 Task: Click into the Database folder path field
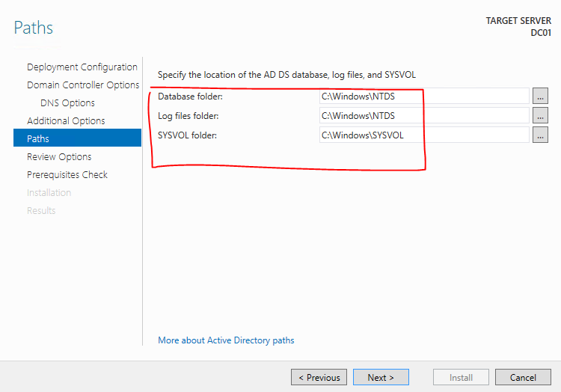point(424,97)
